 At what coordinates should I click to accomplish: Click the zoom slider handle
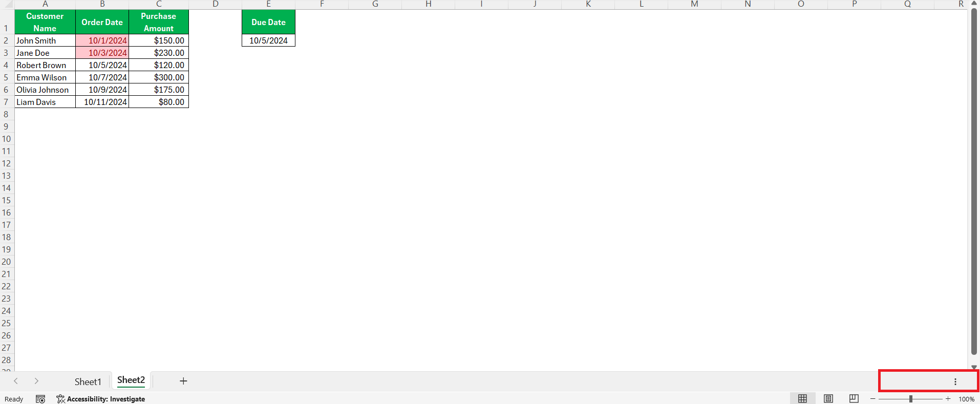tap(910, 398)
